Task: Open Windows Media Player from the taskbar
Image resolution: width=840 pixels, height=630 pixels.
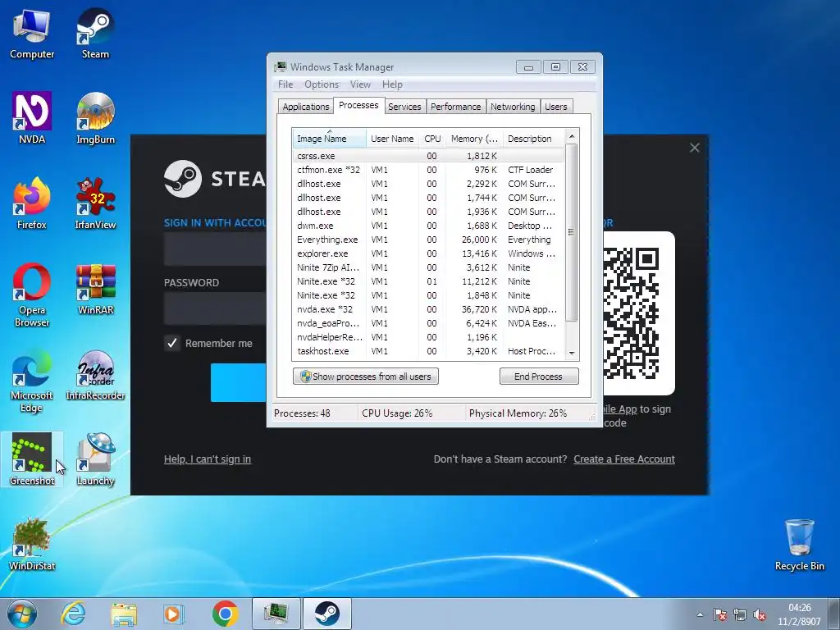Action: point(174,614)
